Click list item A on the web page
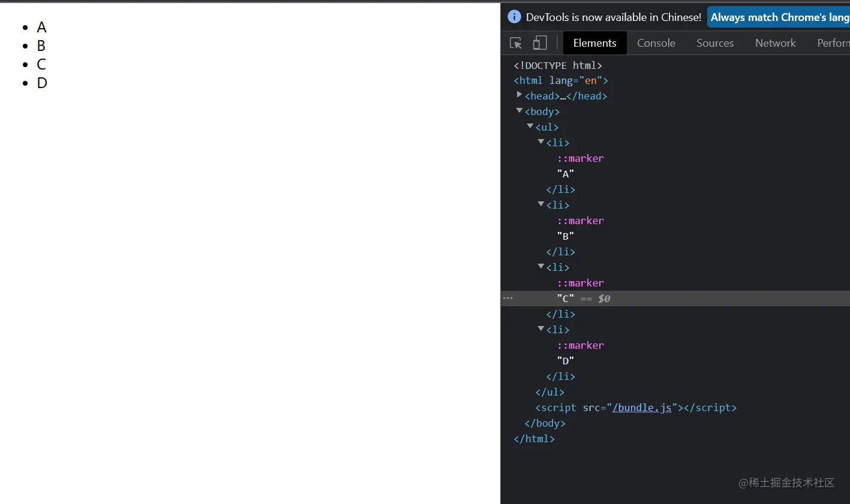Viewport: 850px width, 504px height. tap(41, 27)
